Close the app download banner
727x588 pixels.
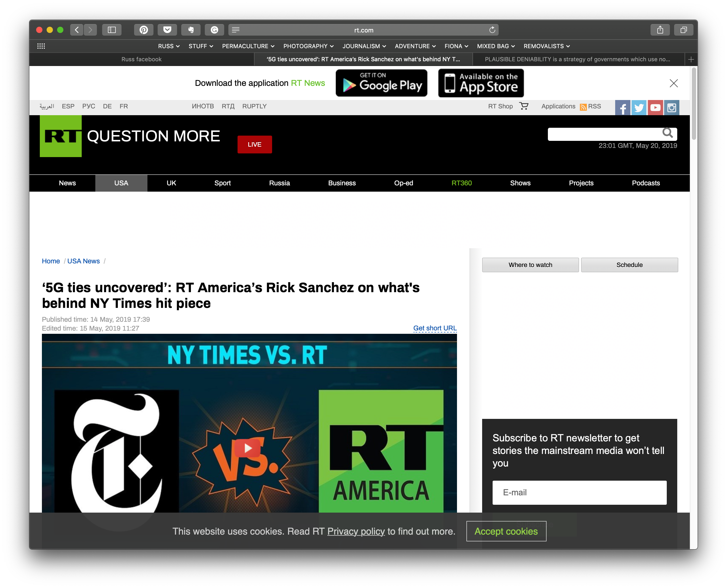pyautogui.click(x=674, y=83)
